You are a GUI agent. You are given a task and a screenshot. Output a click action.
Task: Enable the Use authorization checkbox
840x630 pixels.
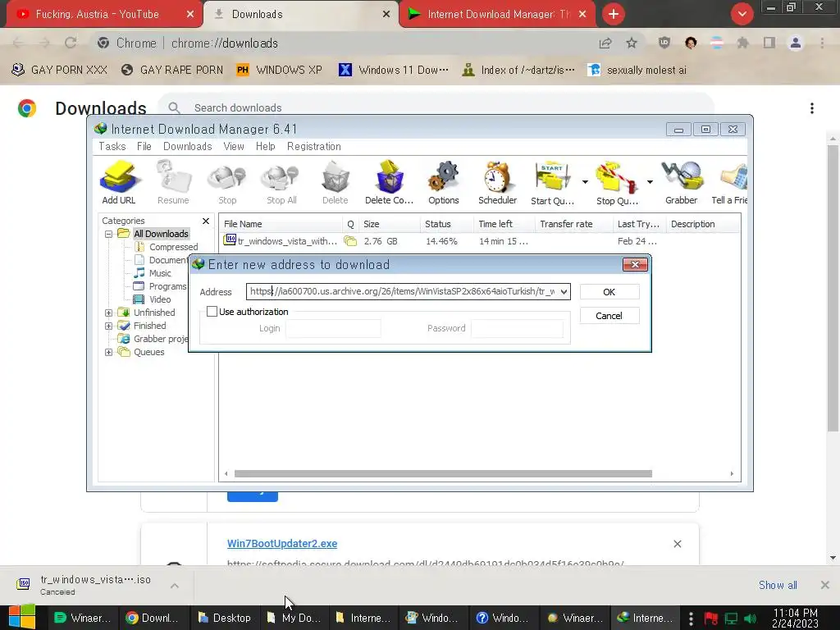point(212,311)
